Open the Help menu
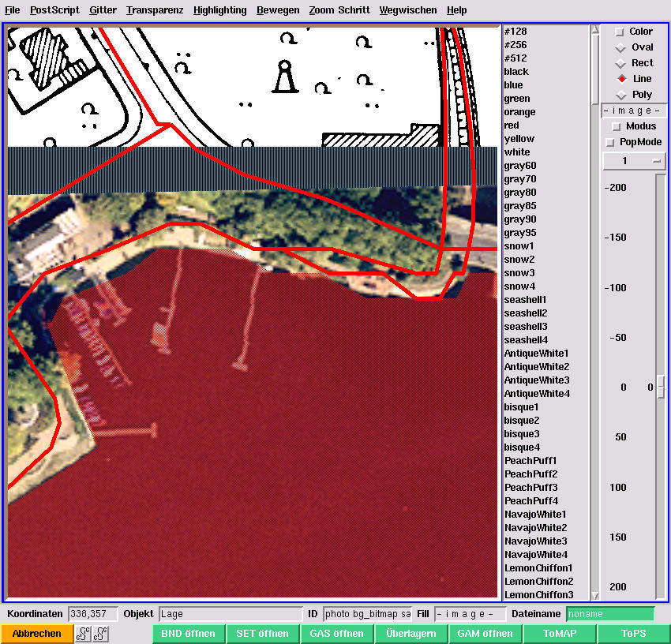The width and height of the screenshot is (671, 644). (456, 10)
